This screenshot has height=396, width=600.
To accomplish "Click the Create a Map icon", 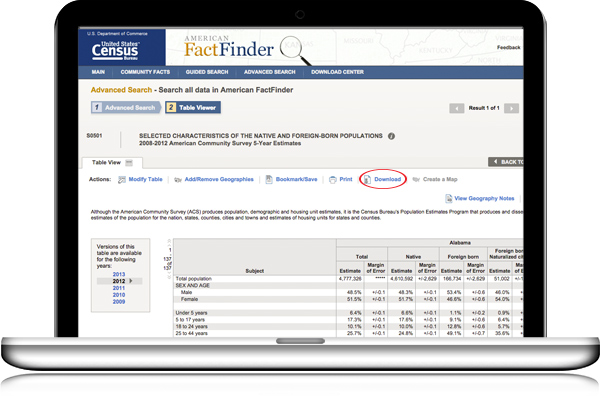I will pyautogui.click(x=416, y=179).
